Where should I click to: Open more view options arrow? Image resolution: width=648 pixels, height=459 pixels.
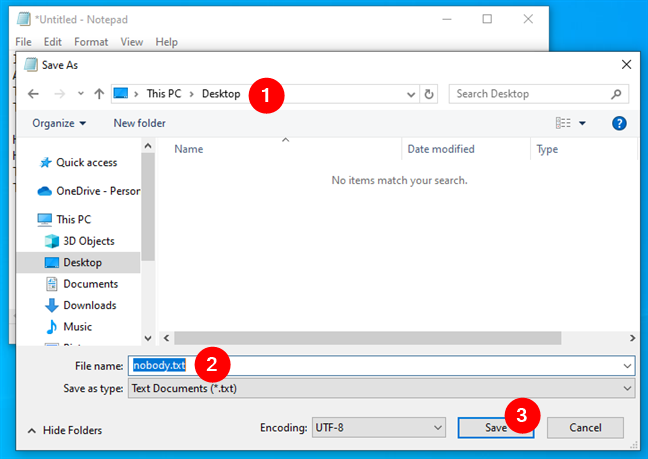pos(582,123)
